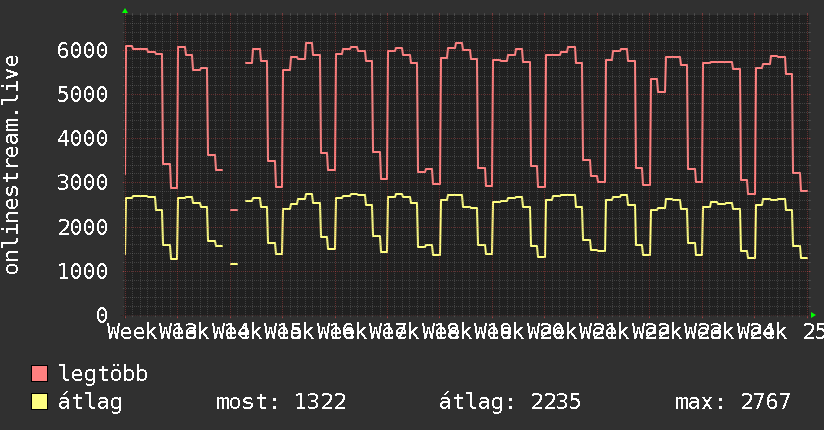This screenshot has width=824, height=430.
Task: Click the 0 y-axis label
Action: 102,315
